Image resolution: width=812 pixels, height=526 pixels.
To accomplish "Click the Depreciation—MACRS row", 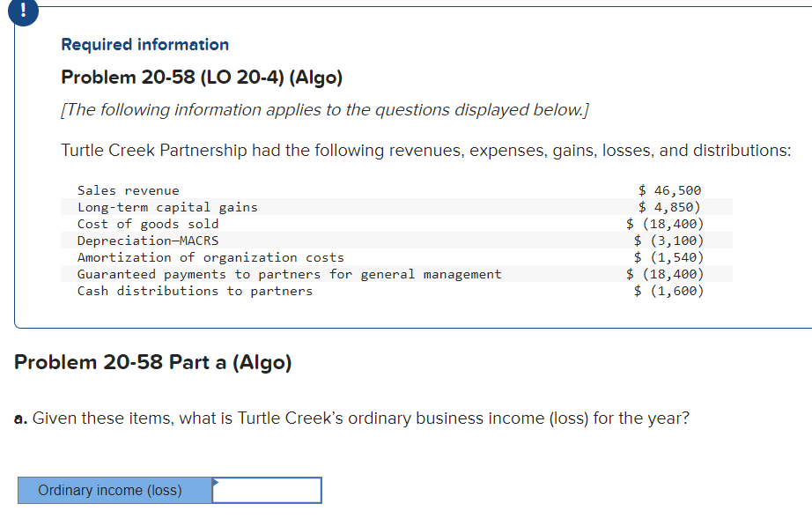I will pos(145,240).
